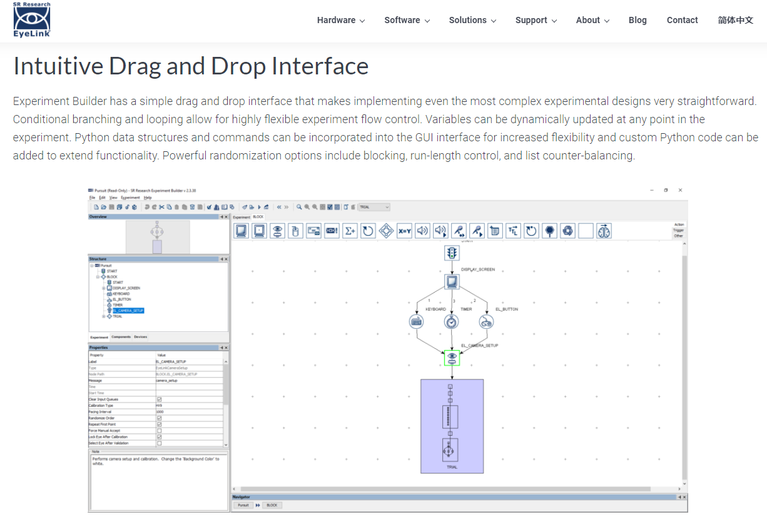Click the Message value field camera_setup
This screenshot has width=767, height=532.
coord(189,381)
